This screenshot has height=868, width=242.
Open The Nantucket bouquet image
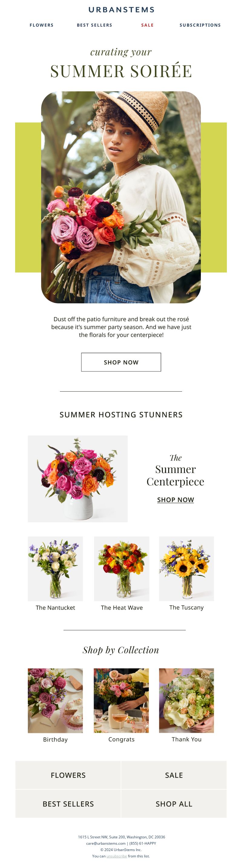55,569
